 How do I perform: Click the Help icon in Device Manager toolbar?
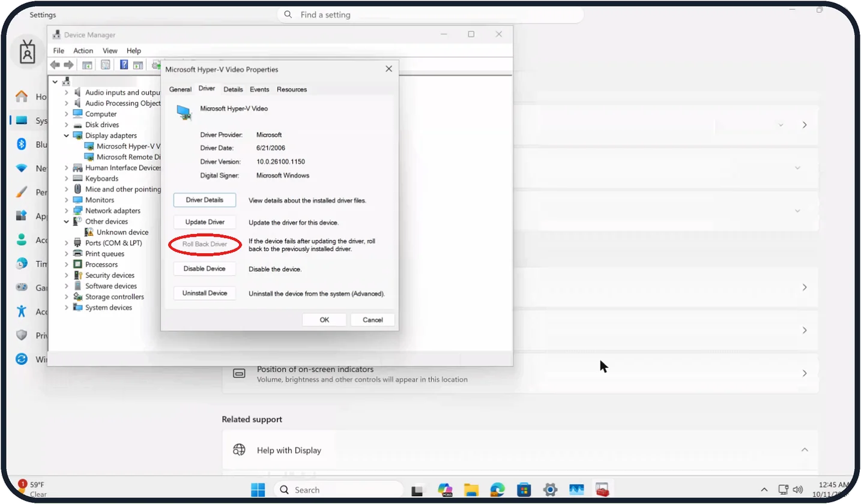[x=124, y=65]
